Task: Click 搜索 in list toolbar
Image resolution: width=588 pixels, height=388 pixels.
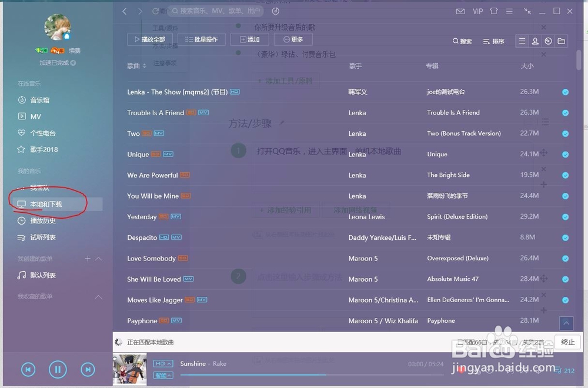Action: pyautogui.click(x=462, y=41)
